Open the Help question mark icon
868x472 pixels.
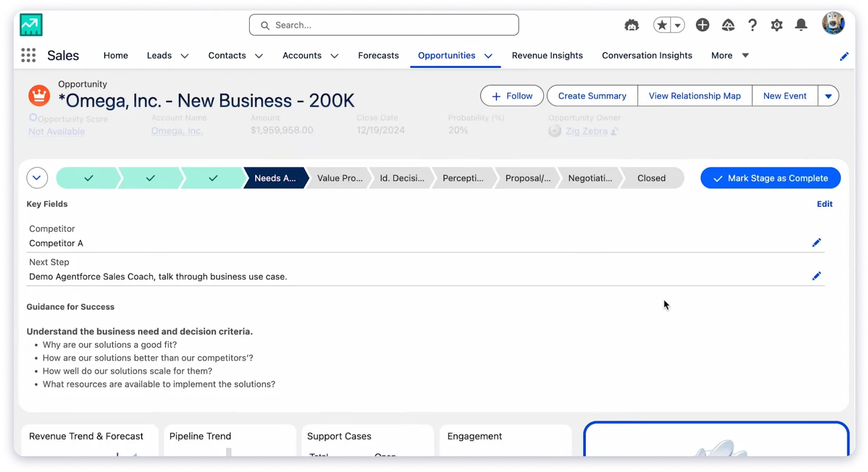(753, 25)
